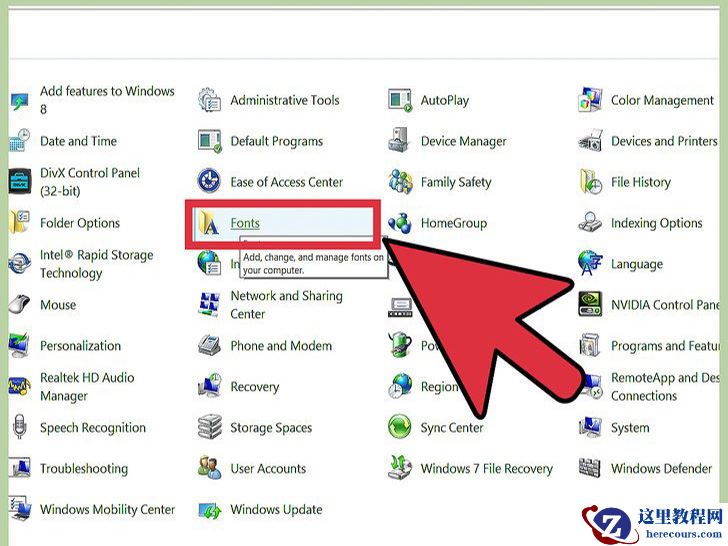Click the Devices and Printers icon

[x=590, y=141]
